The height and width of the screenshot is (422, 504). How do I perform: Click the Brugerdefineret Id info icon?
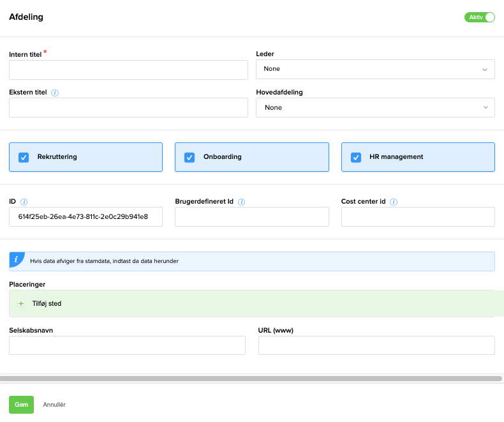[241, 202]
